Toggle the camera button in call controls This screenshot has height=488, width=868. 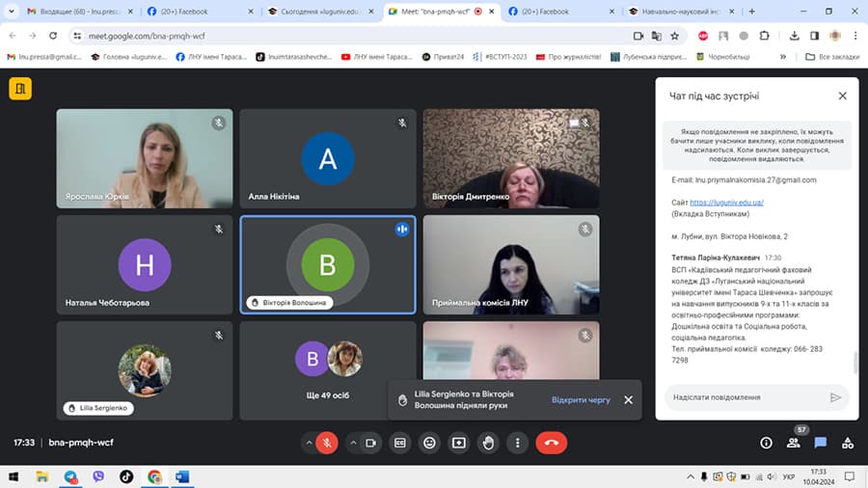coord(371,443)
